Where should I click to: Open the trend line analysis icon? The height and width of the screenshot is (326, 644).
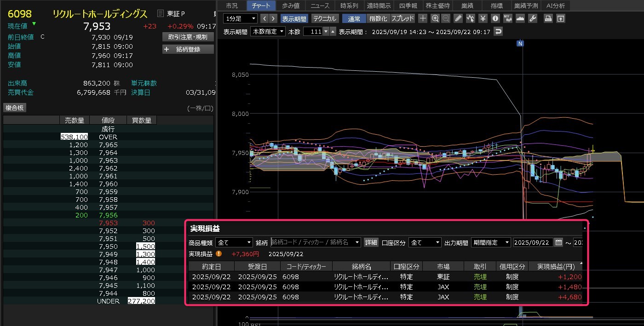coord(470,18)
